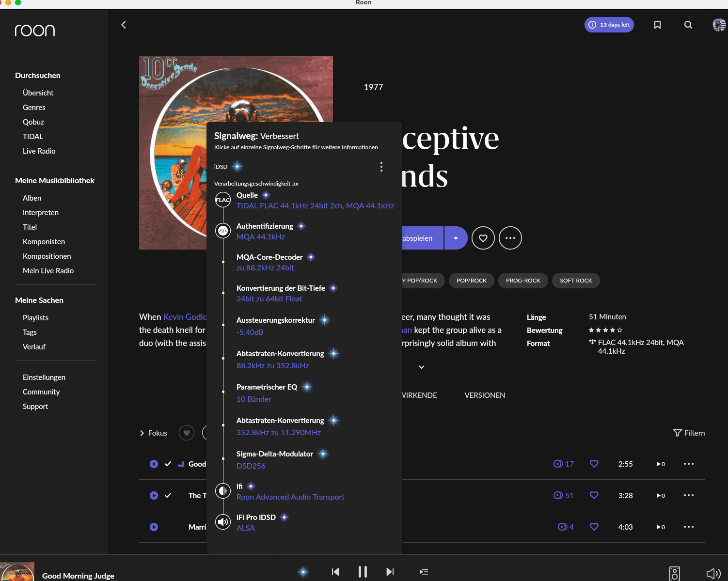Screen dimensions: 728x581
Task: Favorite the 4:03 track with heart
Action: tap(594, 527)
